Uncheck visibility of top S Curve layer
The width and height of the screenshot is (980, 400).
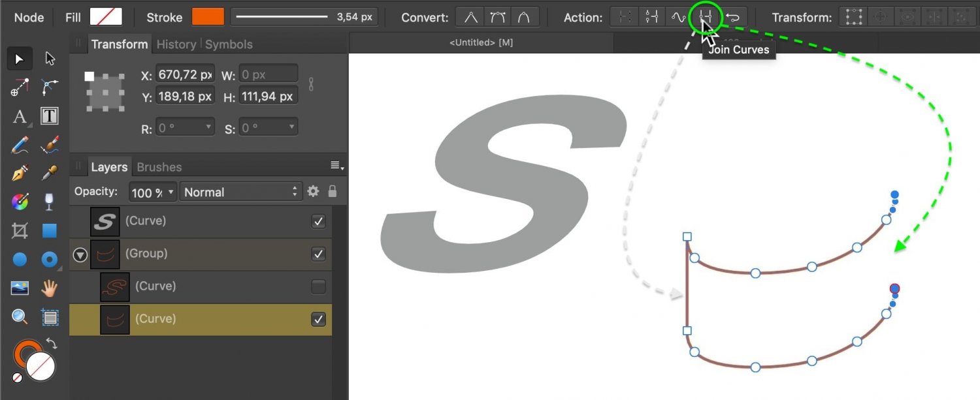pos(318,221)
